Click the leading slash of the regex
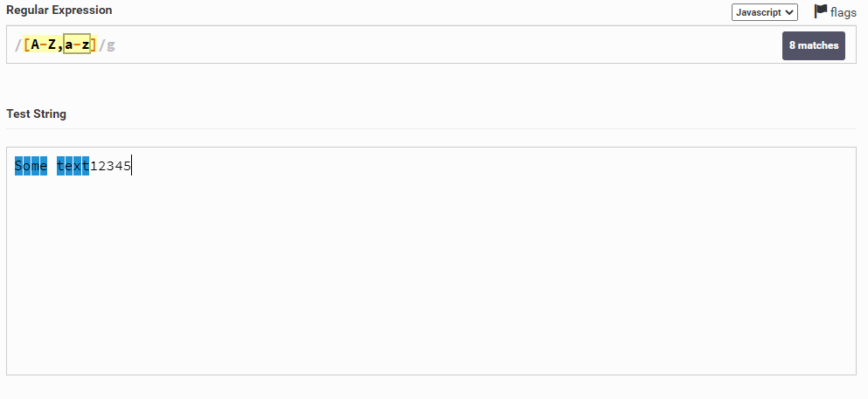868x399 pixels. [x=18, y=45]
